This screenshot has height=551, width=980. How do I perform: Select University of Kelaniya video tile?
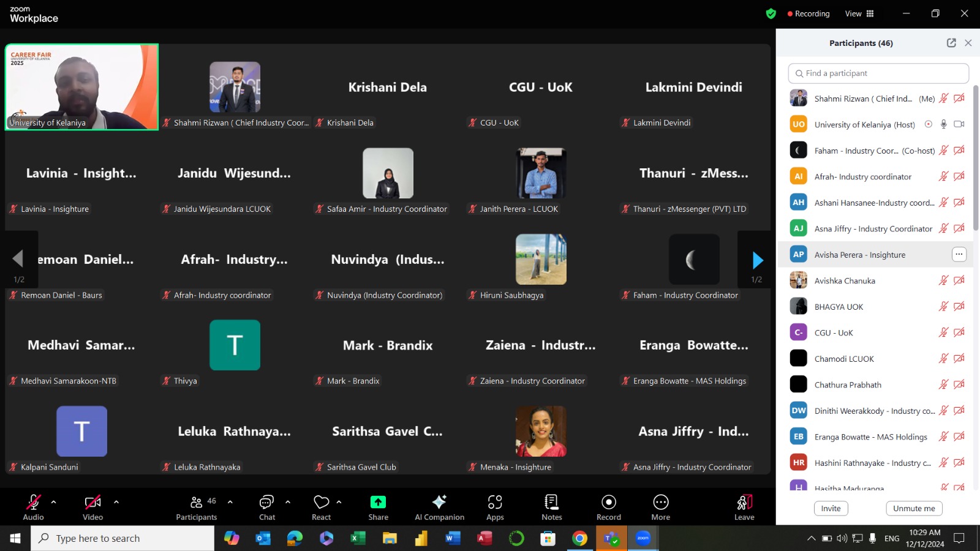[81, 87]
